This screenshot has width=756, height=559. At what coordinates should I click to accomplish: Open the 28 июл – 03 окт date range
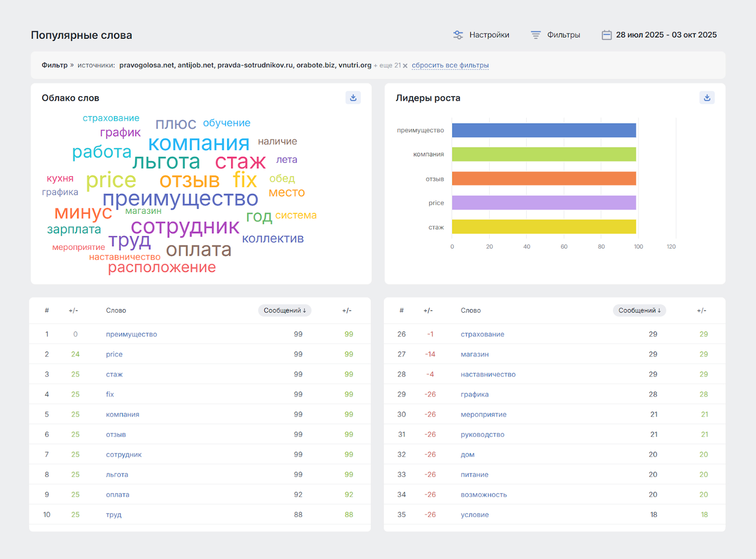pos(666,35)
